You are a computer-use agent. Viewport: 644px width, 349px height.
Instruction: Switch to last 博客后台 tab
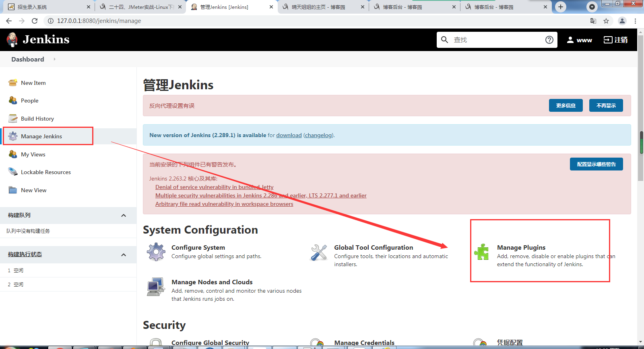tap(506, 7)
